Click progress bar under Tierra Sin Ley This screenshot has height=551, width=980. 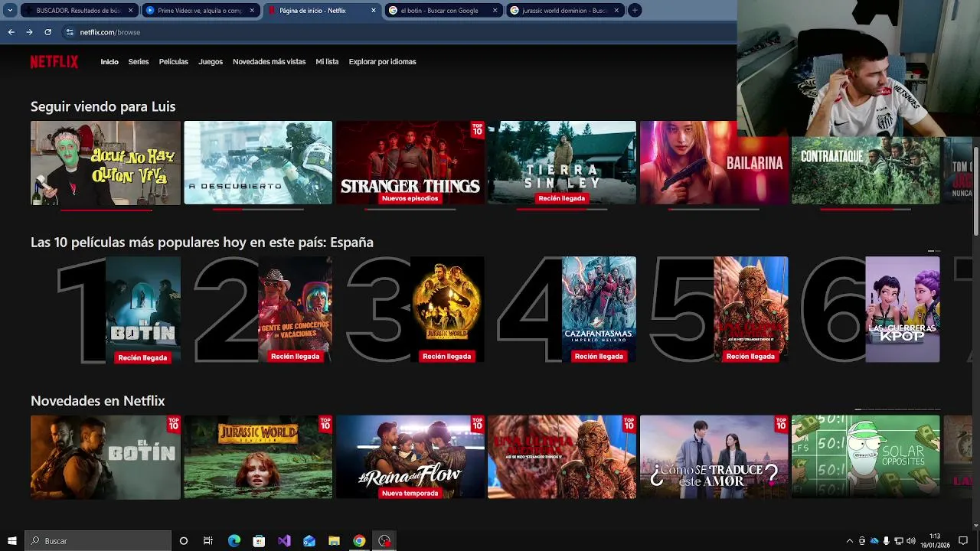click(562, 209)
